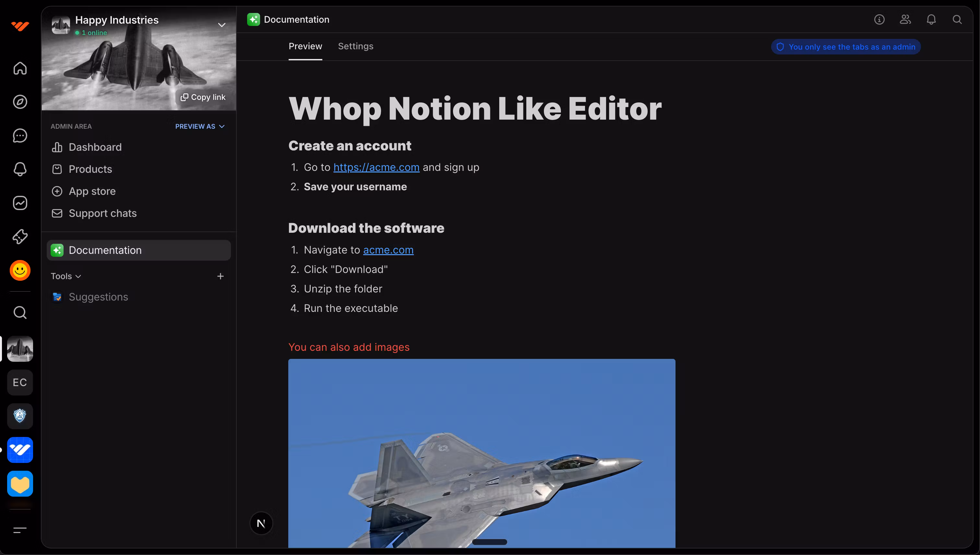Image resolution: width=980 pixels, height=555 pixels.
Task: Open the Messages chat bubble icon
Action: [20, 136]
